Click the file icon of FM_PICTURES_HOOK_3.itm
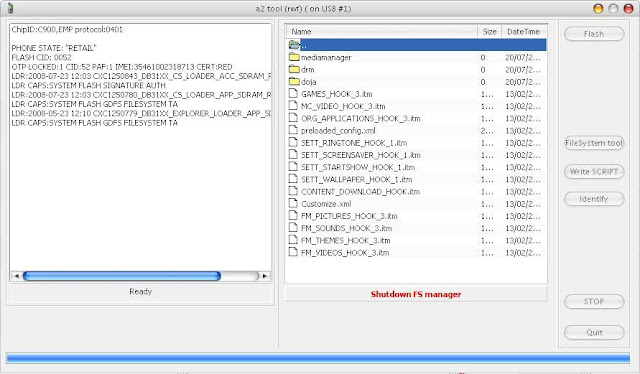Screen dimensions: 640x374 293,216
